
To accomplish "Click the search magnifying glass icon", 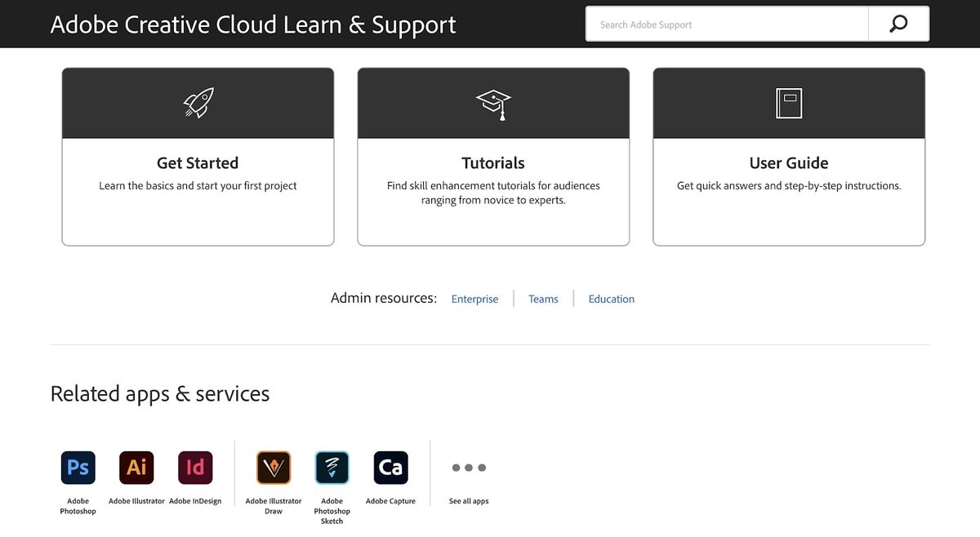I will (898, 24).
